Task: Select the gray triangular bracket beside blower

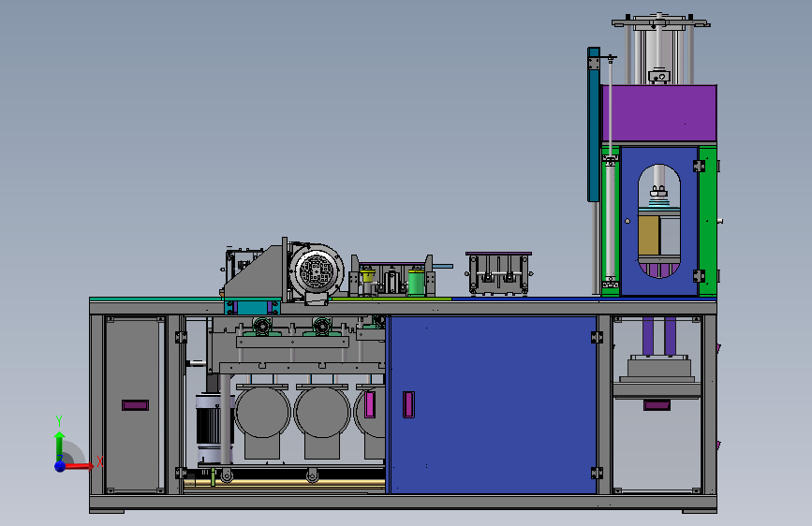Action: point(255,273)
